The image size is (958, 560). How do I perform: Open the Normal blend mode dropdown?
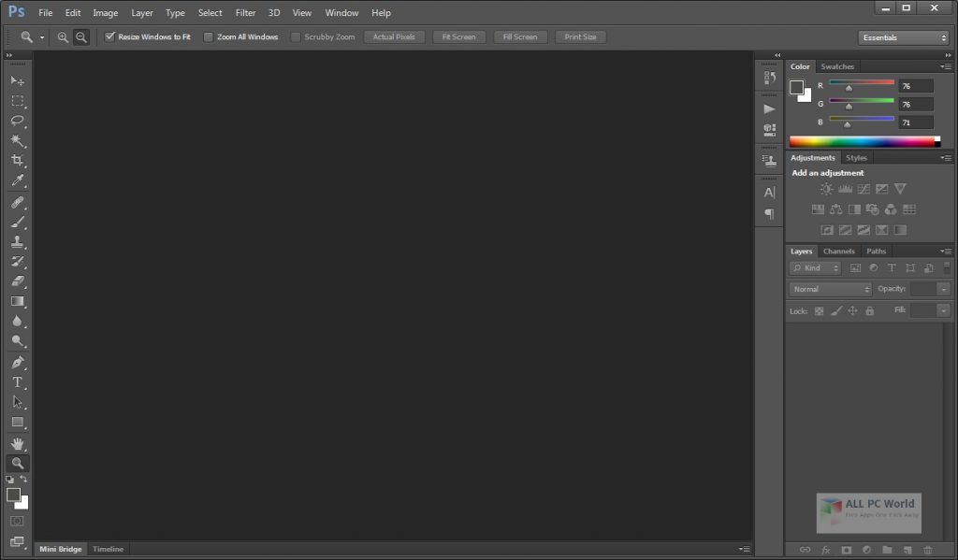(x=830, y=289)
